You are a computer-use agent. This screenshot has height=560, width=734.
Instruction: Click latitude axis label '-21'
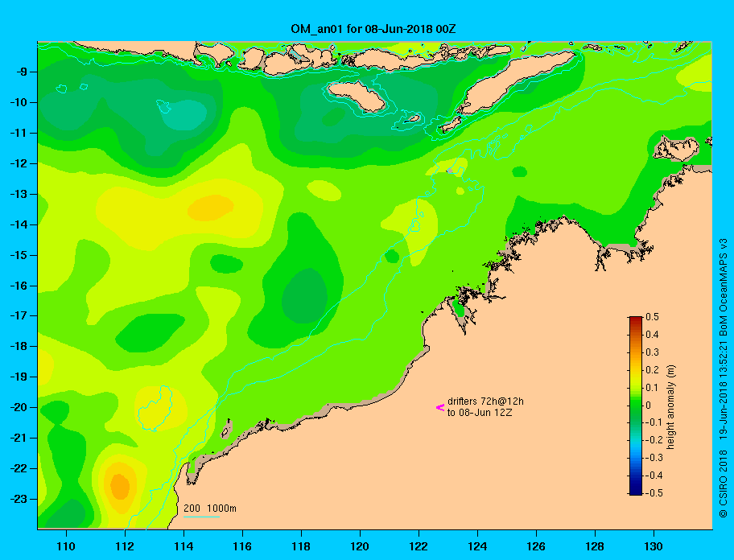point(19,438)
